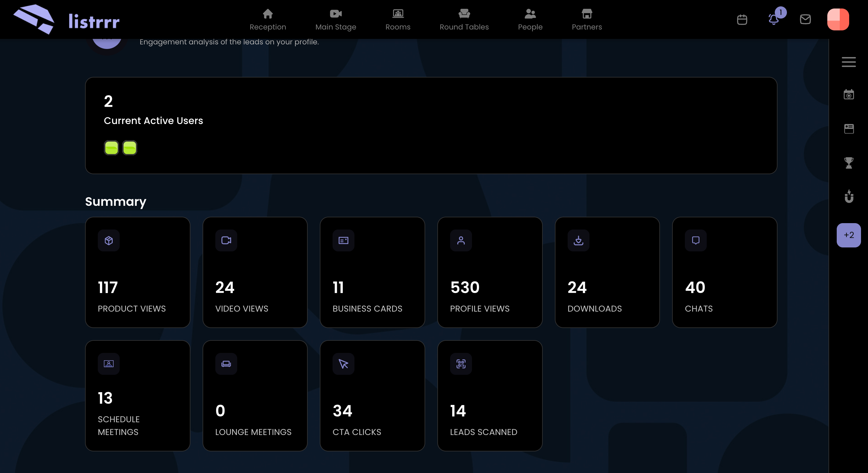868x473 pixels.
Task: Click CTA Clicks cursor icon
Action: point(343,364)
